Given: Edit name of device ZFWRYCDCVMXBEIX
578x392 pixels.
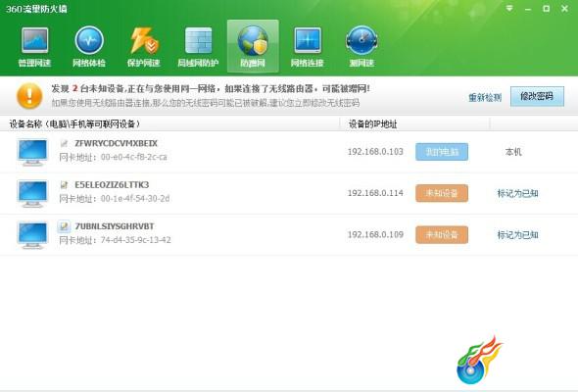Looking at the screenshot, I should pos(64,143).
